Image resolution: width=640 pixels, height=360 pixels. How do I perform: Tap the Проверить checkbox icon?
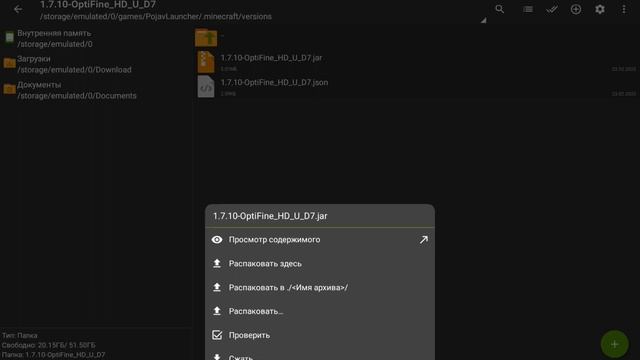[x=217, y=335]
